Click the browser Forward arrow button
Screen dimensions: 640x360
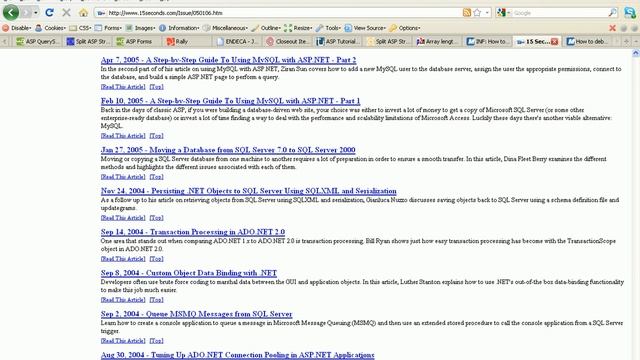tap(27, 13)
